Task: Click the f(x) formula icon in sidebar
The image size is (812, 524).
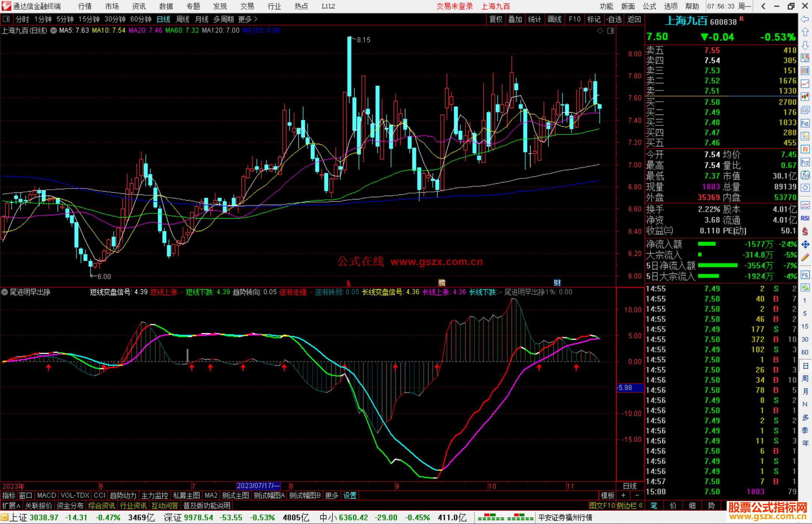Action: [x=805, y=175]
